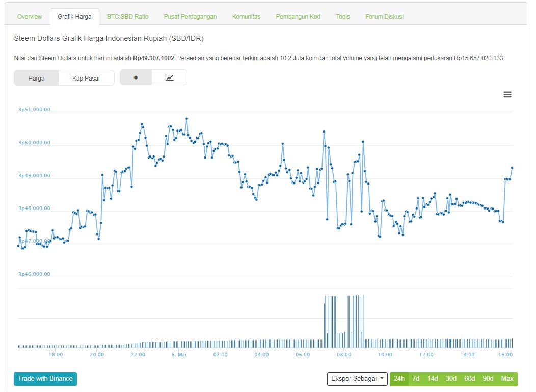The image size is (536, 392).
Task: Open the Forum Diskusi tab
Action: coord(384,17)
